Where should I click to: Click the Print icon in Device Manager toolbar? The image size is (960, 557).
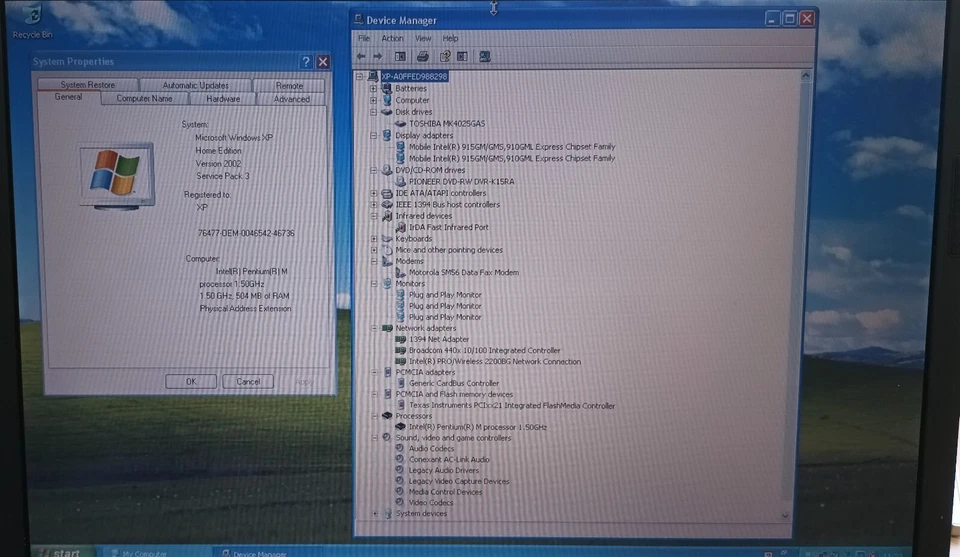(422, 56)
